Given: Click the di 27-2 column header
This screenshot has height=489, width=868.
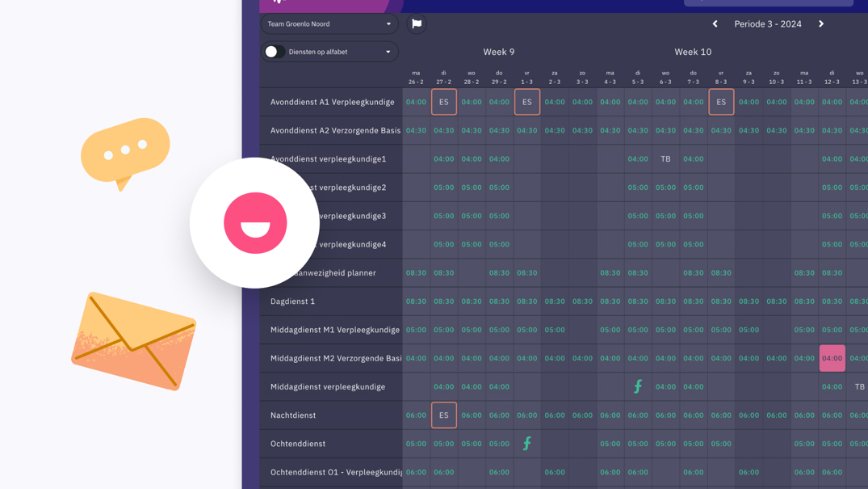Looking at the screenshot, I should tap(443, 77).
